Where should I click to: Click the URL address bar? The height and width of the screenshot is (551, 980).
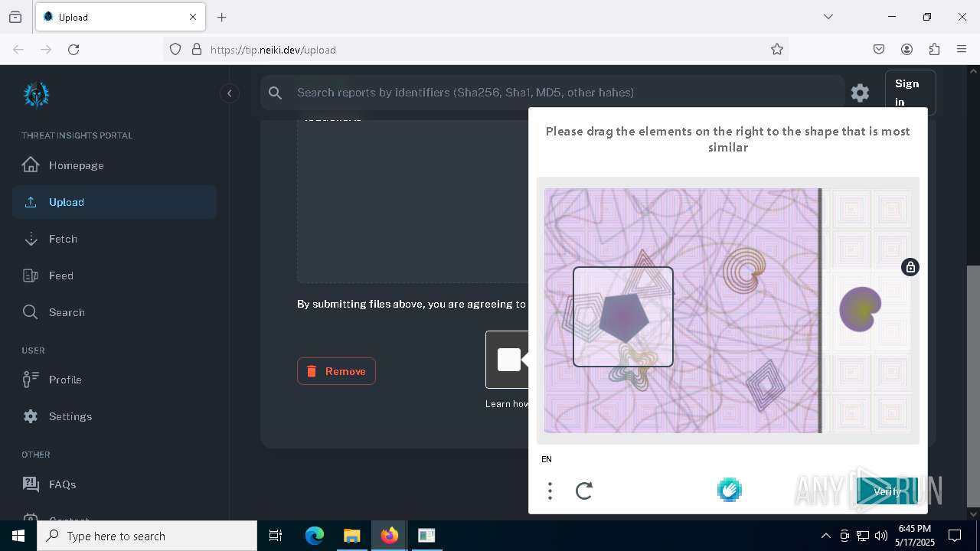tap(475, 50)
